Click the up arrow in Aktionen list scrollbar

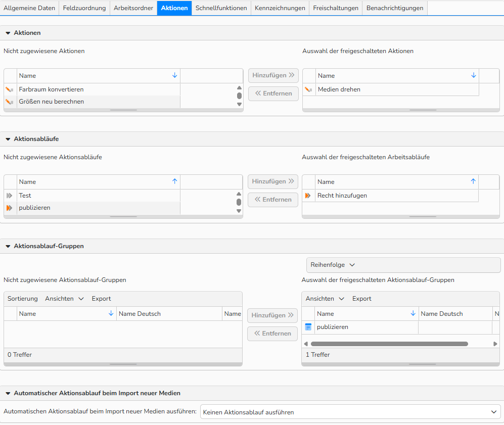click(x=239, y=88)
